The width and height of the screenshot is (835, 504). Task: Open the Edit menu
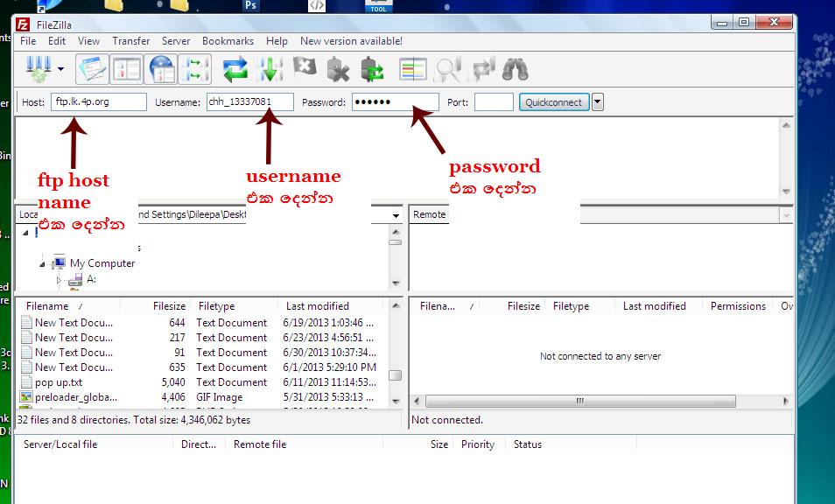(x=56, y=41)
